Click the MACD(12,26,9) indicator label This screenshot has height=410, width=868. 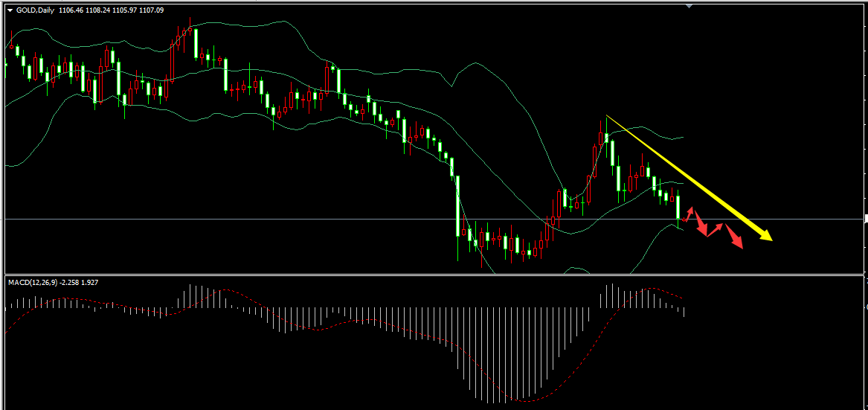(32, 282)
